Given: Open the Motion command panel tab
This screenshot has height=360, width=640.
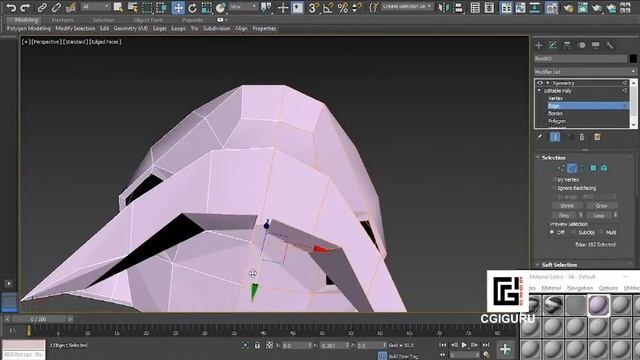Looking at the screenshot, I should (581, 45).
